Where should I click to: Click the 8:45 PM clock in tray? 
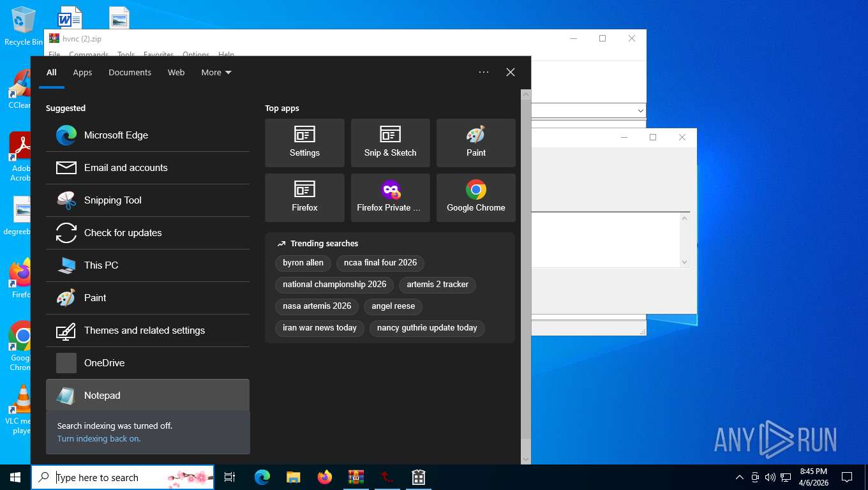tap(814, 477)
